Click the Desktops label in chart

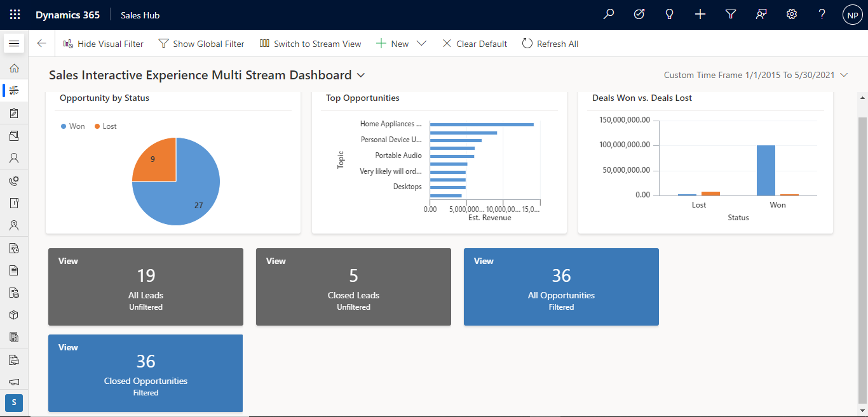coord(407,187)
